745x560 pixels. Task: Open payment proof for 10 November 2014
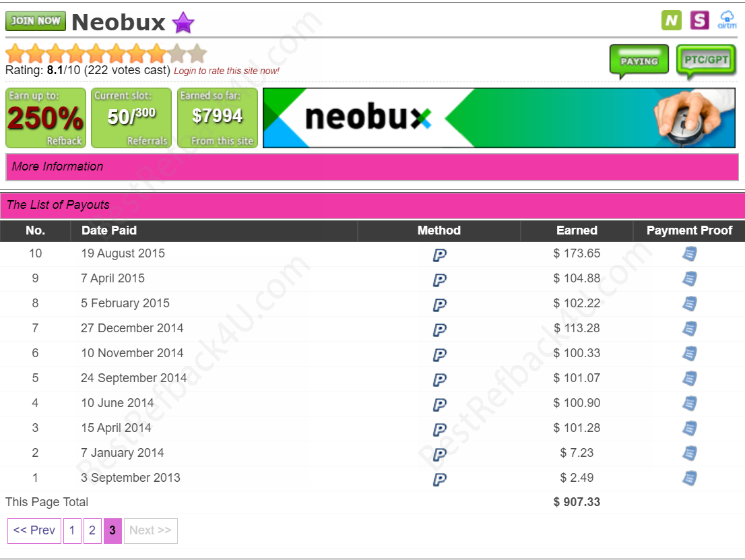pyautogui.click(x=689, y=354)
